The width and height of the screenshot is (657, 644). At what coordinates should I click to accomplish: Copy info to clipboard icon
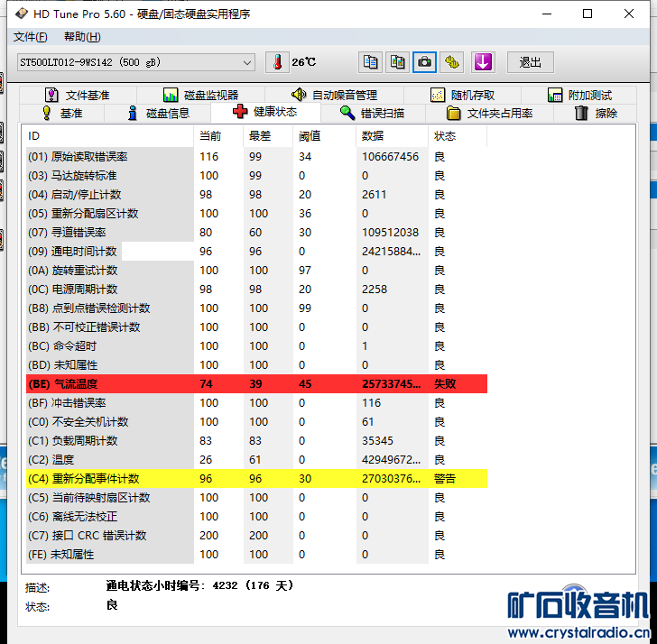point(370,63)
